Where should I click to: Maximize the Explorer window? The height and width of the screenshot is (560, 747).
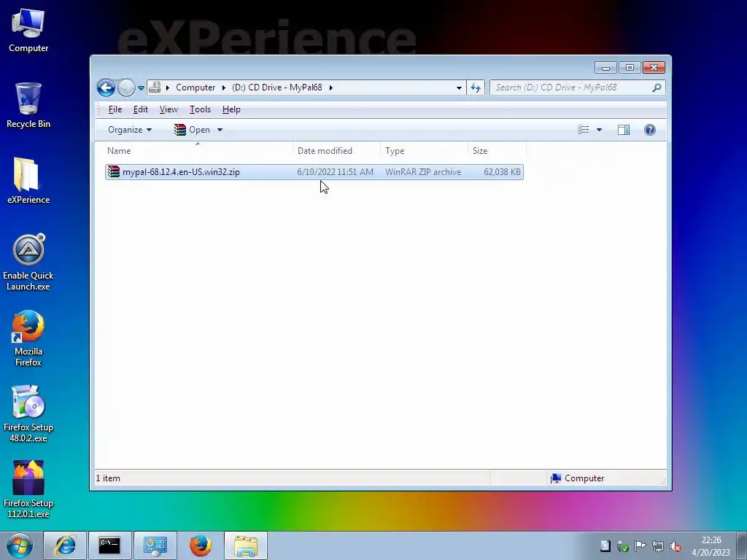630,68
